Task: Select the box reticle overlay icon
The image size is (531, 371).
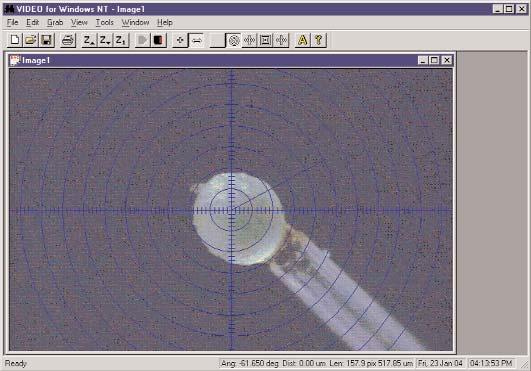Action: [x=266, y=40]
